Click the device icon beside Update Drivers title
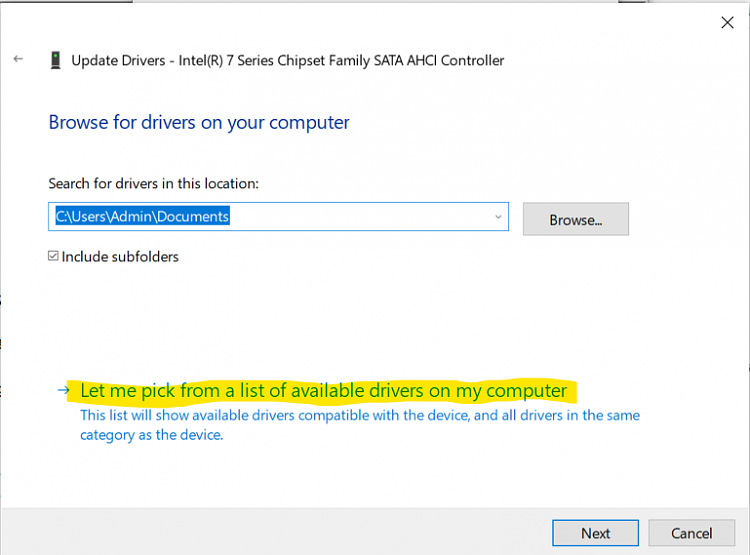Screen dimensions: 750x555 55,60
